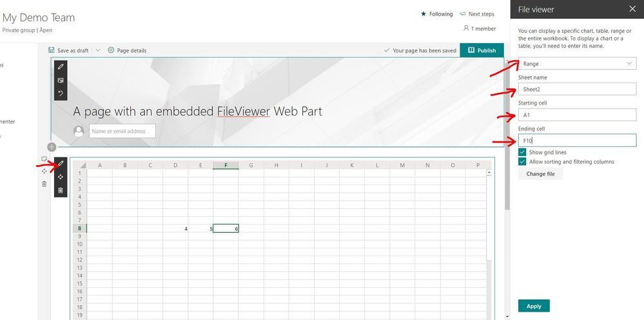Click the Page details gear icon

pos(111,50)
